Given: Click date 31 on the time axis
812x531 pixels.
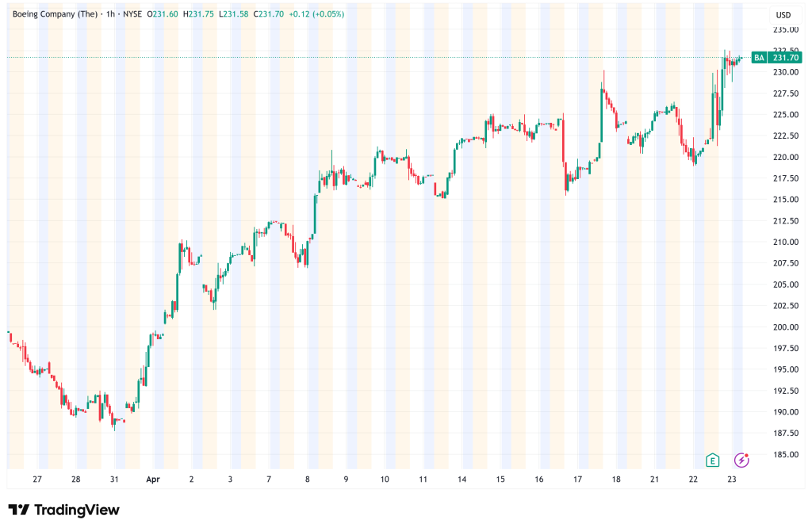Looking at the screenshot, I should pyautogui.click(x=114, y=479).
